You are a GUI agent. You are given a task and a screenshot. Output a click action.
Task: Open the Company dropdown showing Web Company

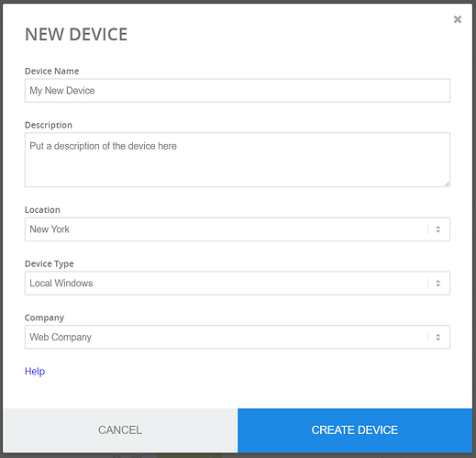(238, 337)
